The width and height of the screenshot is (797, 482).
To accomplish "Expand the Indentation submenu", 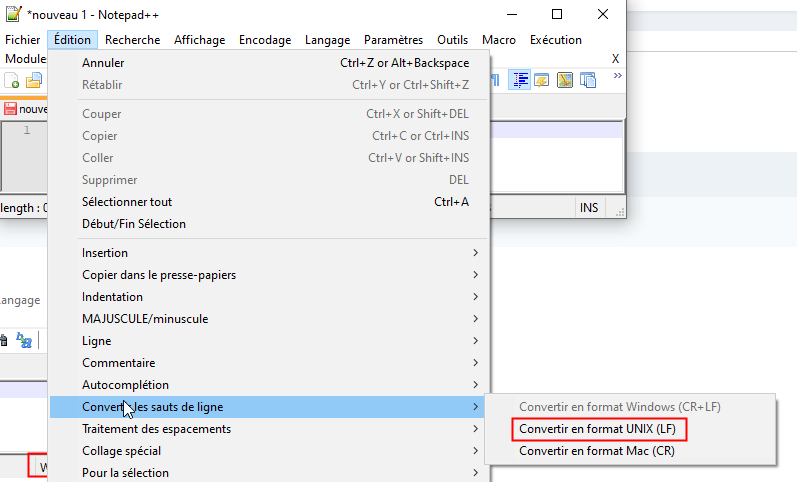I will point(268,297).
